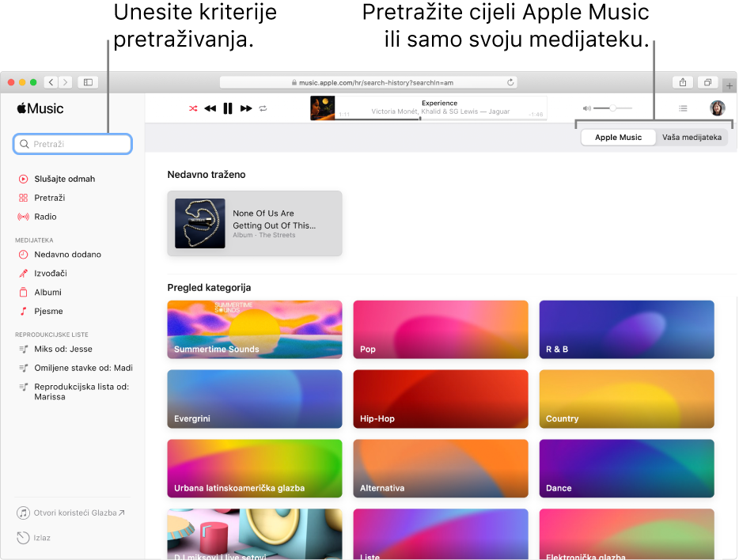Viewport: 739px width, 560px height.
Task: Reload the page
Action: (x=510, y=82)
